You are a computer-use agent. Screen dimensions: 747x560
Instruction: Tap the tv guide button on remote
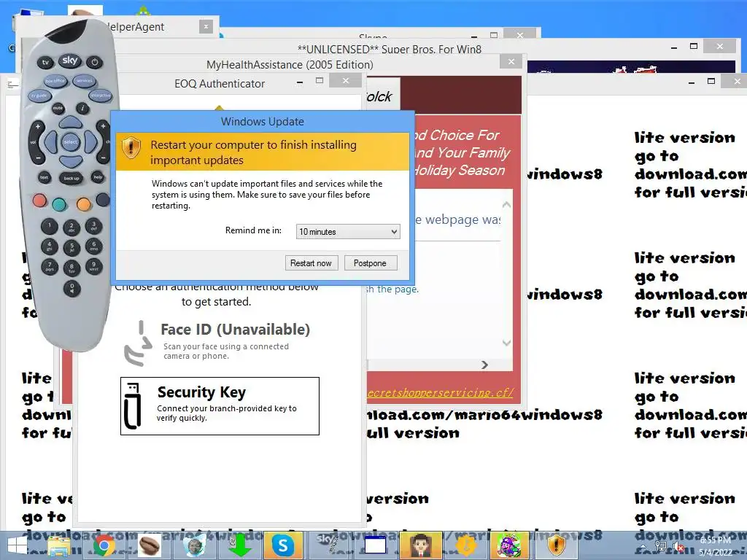39,96
